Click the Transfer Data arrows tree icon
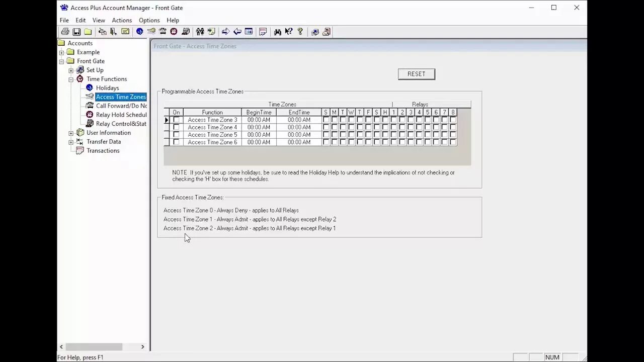 pos(80,142)
